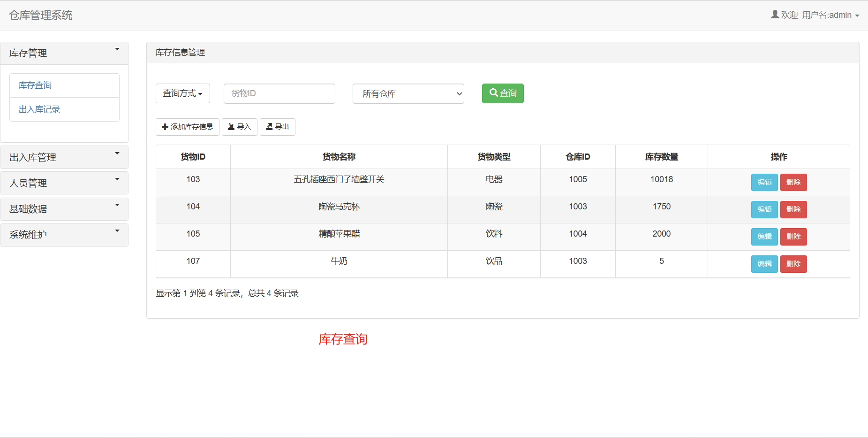
Task: Open the 仓库管理系统 home title
Action: tap(41, 15)
